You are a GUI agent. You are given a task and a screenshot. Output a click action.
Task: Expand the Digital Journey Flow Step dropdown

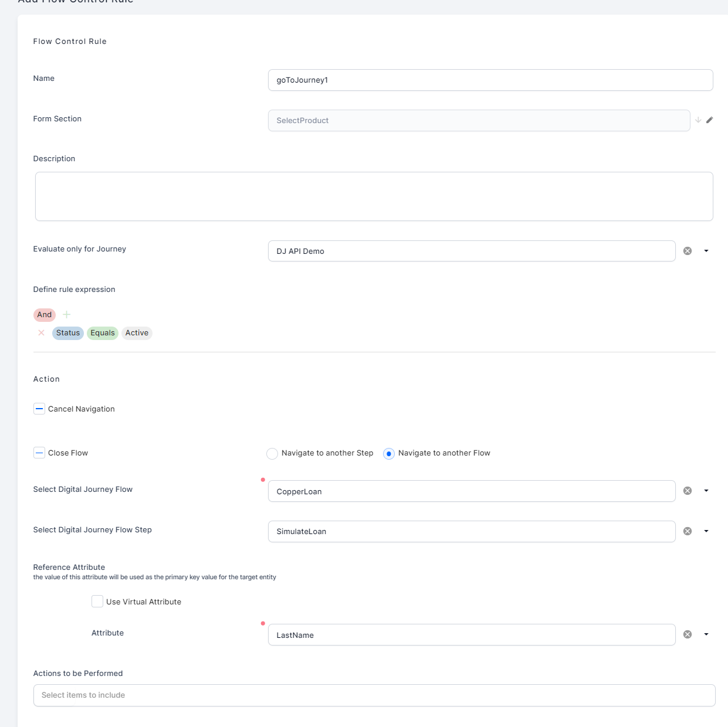[x=706, y=531]
